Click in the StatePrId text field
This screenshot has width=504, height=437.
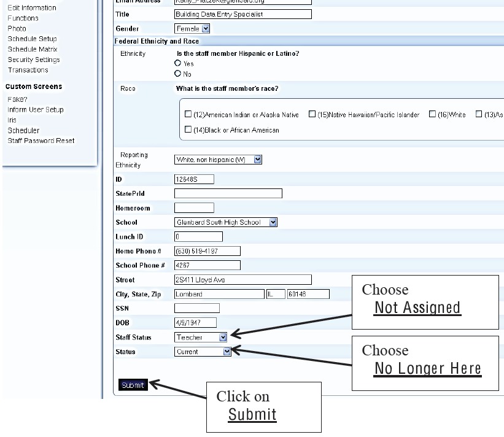[228, 193]
